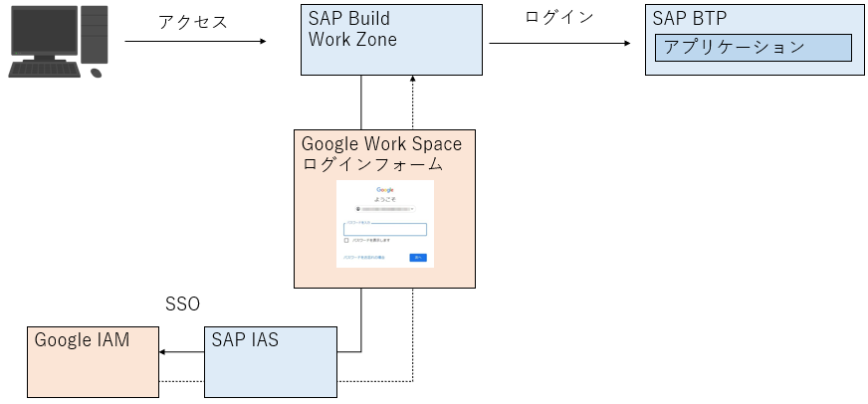This screenshot has height=404, width=868.
Task: Click the forgot password link
Action: (363, 258)
